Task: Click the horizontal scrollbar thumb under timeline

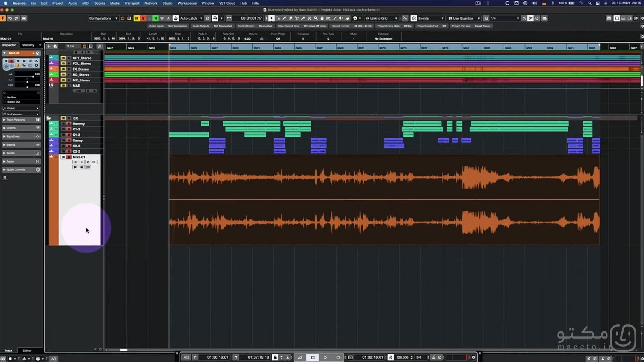Action: [x=123, y=350]
